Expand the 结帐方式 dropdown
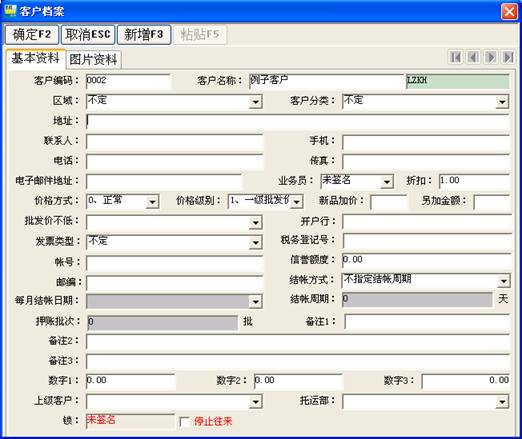This screenshot has width=522, height=439. coord(503,281)
